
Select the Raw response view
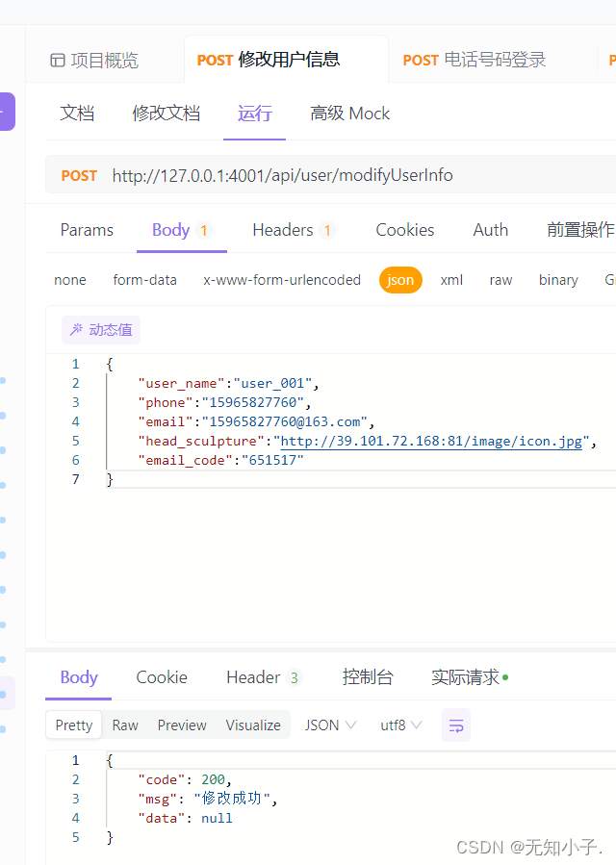125,725
